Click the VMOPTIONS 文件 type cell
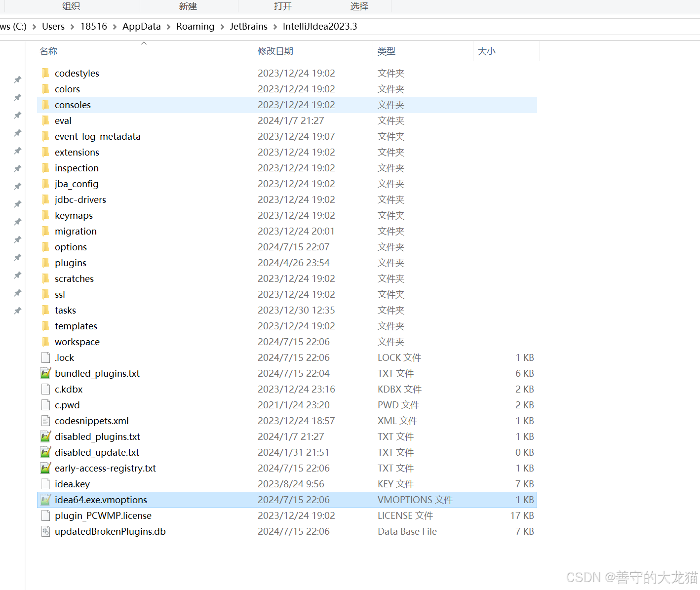 tap(415, 500)
